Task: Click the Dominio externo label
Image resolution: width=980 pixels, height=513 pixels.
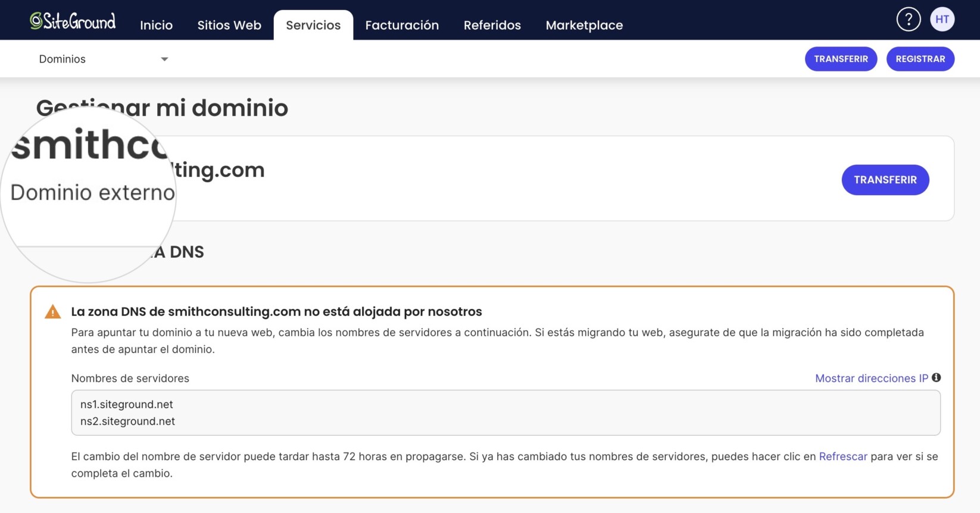Action: [x=93, y=192]
